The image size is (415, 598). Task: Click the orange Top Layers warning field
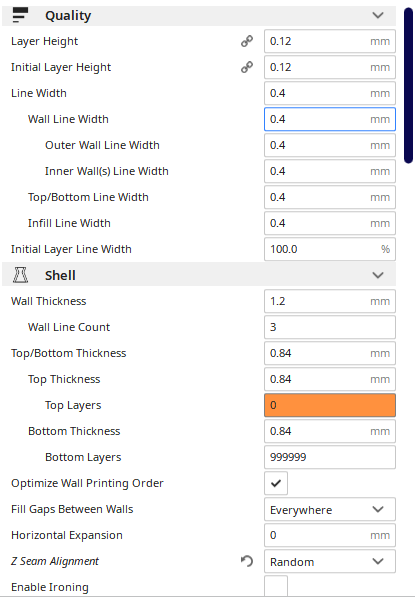[330, 405]
